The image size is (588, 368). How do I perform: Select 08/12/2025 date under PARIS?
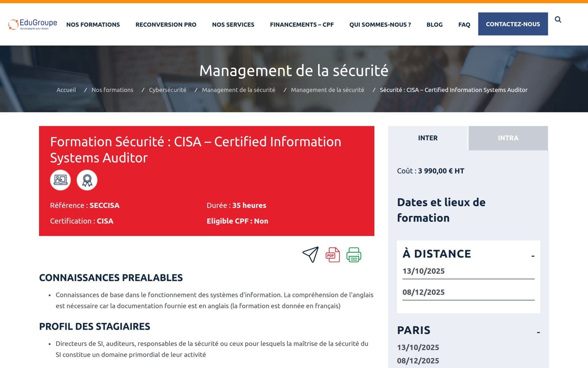click(x=418, y=361)
